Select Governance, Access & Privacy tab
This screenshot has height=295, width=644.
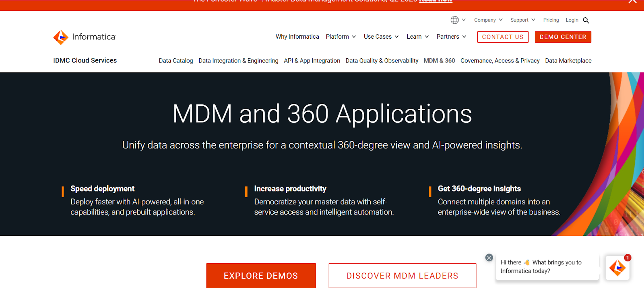tap(500, 61)
